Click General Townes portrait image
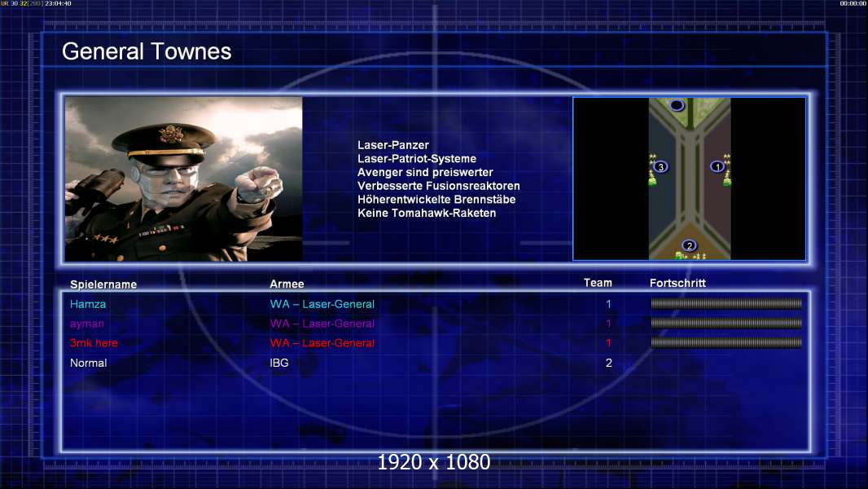The width and height of the screenshot is (868, 489). (184, 178)
